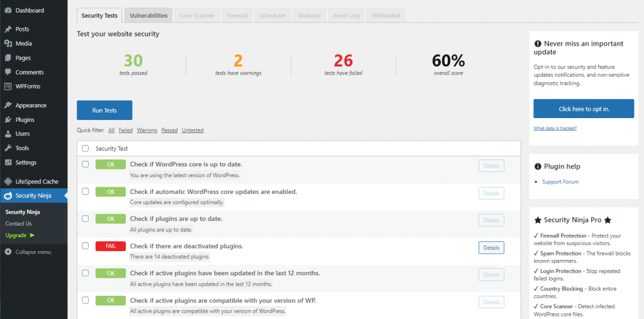
Task: Click the Click here to opt in button
Action: 584,109
